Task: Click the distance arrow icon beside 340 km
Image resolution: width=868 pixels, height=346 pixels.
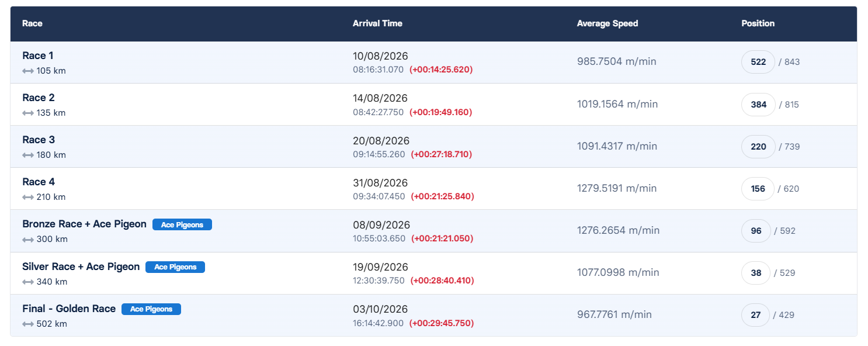Action: coord(28,282)
